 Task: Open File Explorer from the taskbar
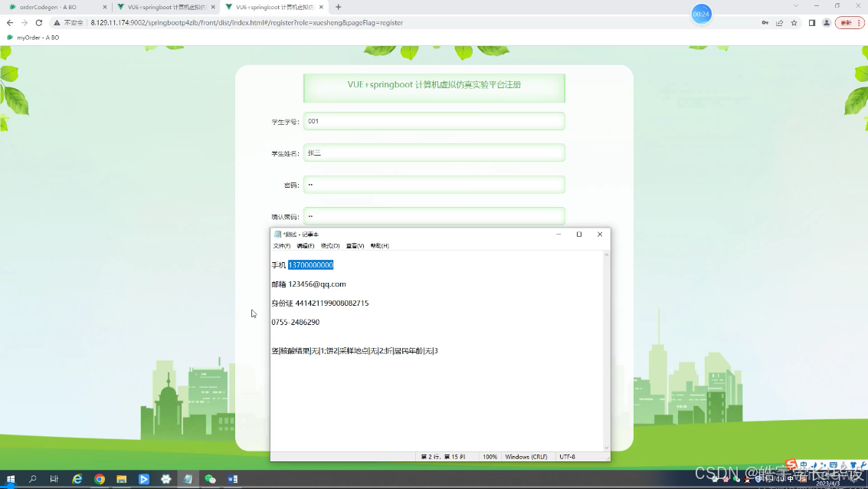click(x=121, y=479)
